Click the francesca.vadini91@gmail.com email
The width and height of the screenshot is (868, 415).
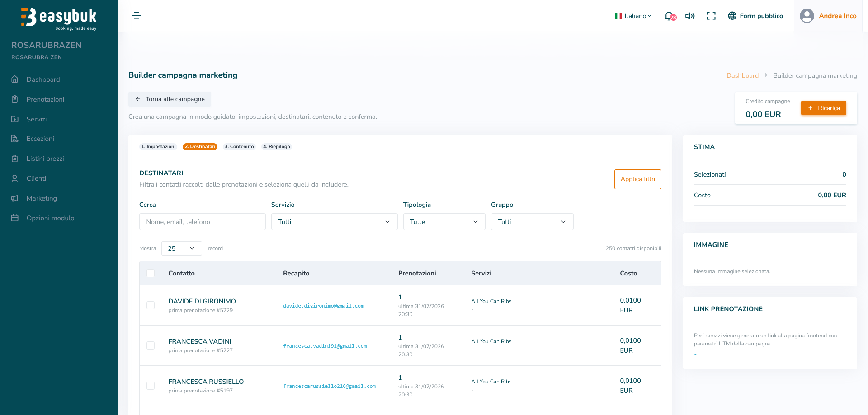[325, 346]
